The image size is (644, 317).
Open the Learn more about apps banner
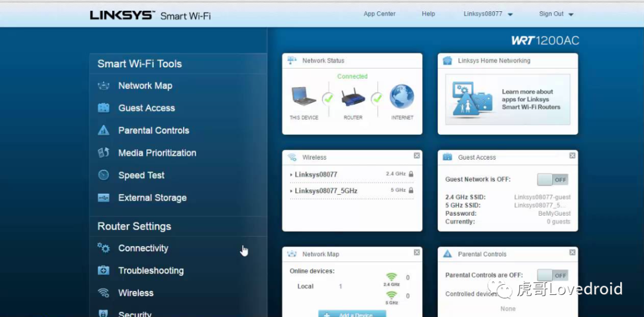(507, 100)
